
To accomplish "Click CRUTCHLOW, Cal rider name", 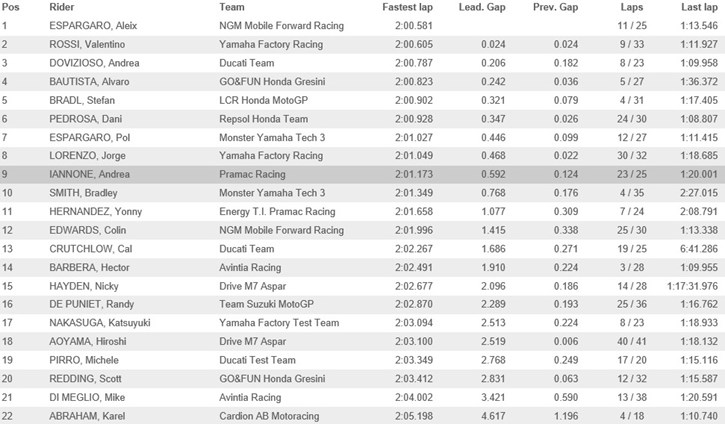I will pyautogui.click(x=91, y=249).
